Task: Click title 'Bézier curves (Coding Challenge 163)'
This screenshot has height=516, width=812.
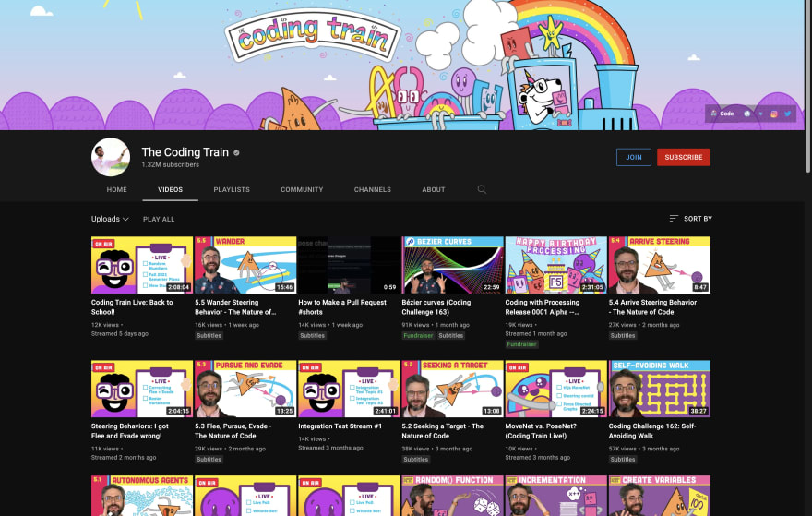Action: (x=436, y=307)
